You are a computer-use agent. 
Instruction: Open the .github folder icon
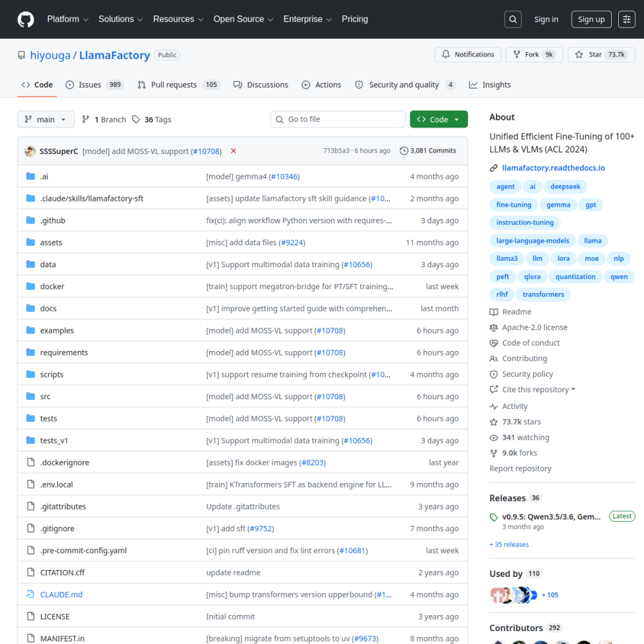point(30,220)
